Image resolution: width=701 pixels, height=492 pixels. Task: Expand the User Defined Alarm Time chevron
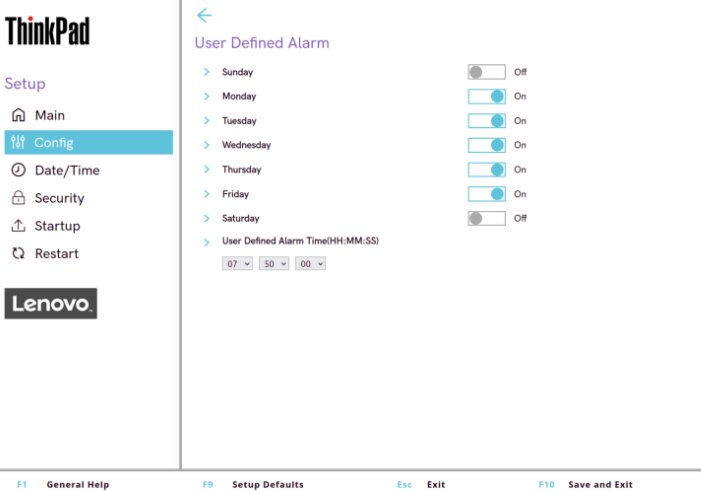pos(207,242)
